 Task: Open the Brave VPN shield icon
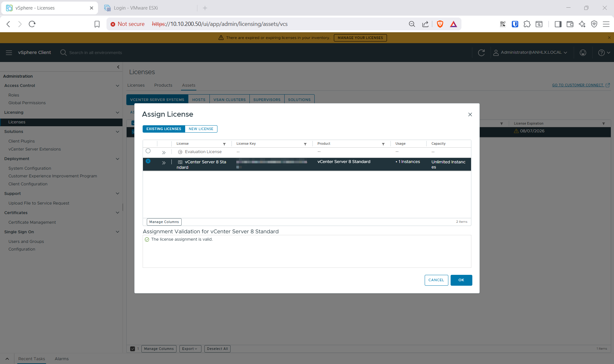pyautogui.click(x=594, y=24)
